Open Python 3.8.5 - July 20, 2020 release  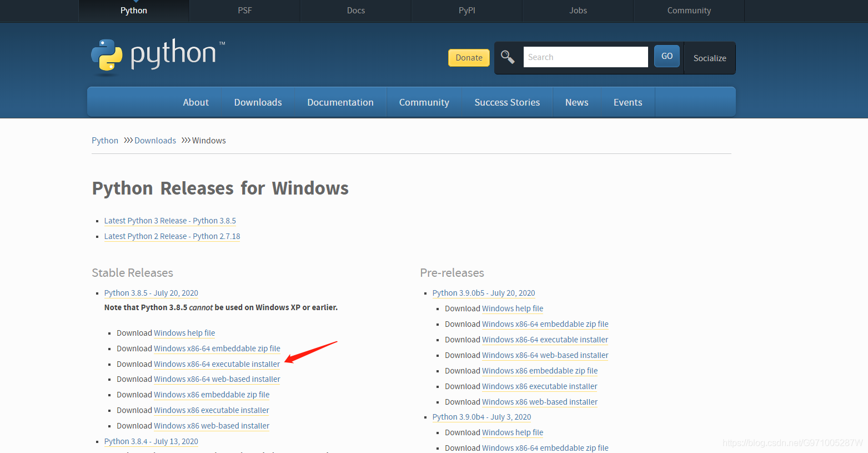coord(151,293)
